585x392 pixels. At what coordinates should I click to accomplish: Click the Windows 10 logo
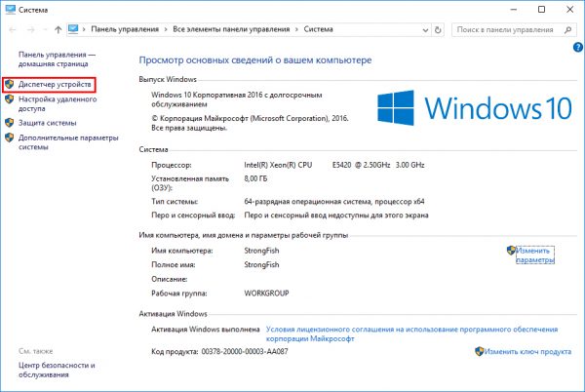(474, 108)
